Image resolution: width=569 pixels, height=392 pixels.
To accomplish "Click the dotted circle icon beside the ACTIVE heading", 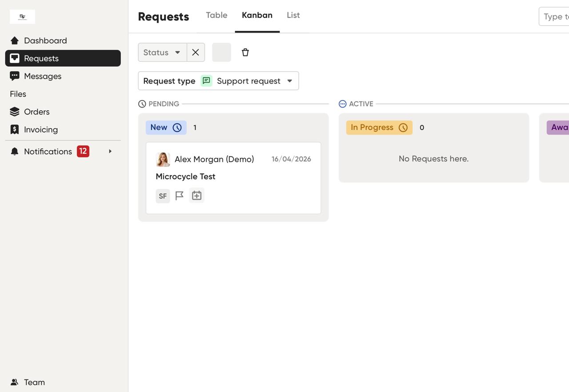I will [x=343, y=104].
